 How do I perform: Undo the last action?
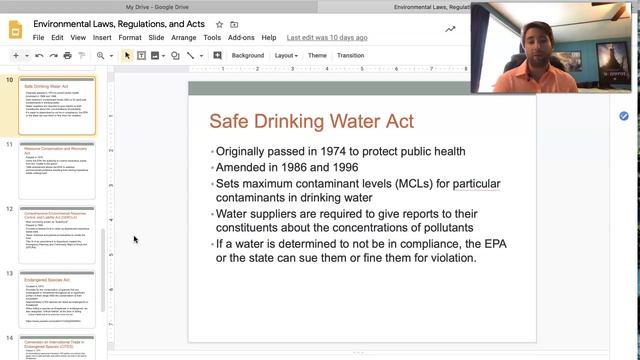pyautogui.click(x=39, y=56)
